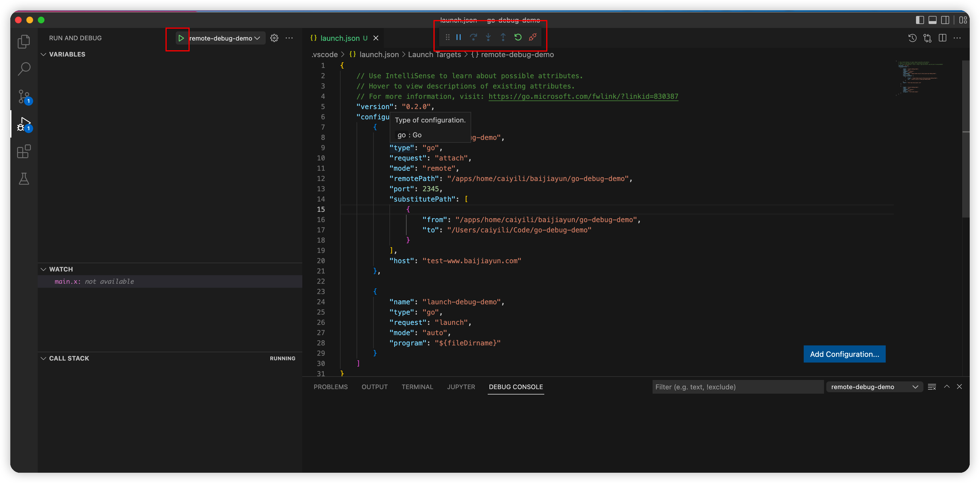980x483 pixels.
Task: Open the file timeline history icon
Action: [x=912, y=38]
